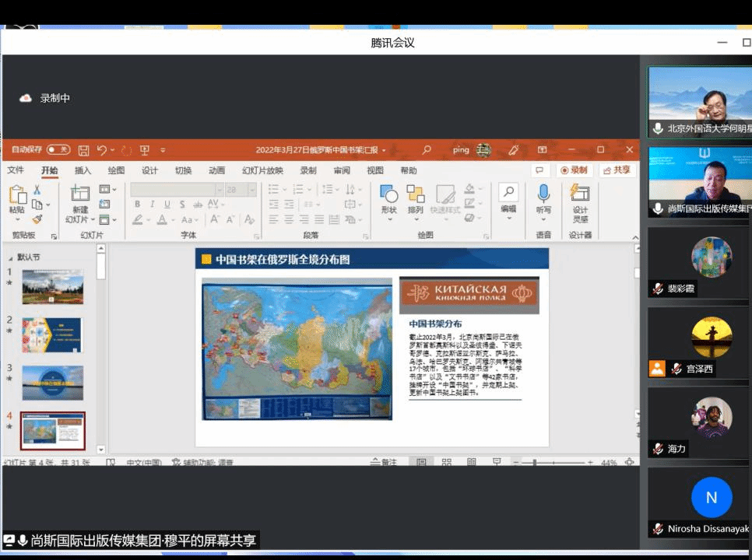Image resolution: width=752 pixels, height=560 pixels.
Task: Collapse the ribbon with the chevron
Action: pyautogui.click(x=635, y=237)
